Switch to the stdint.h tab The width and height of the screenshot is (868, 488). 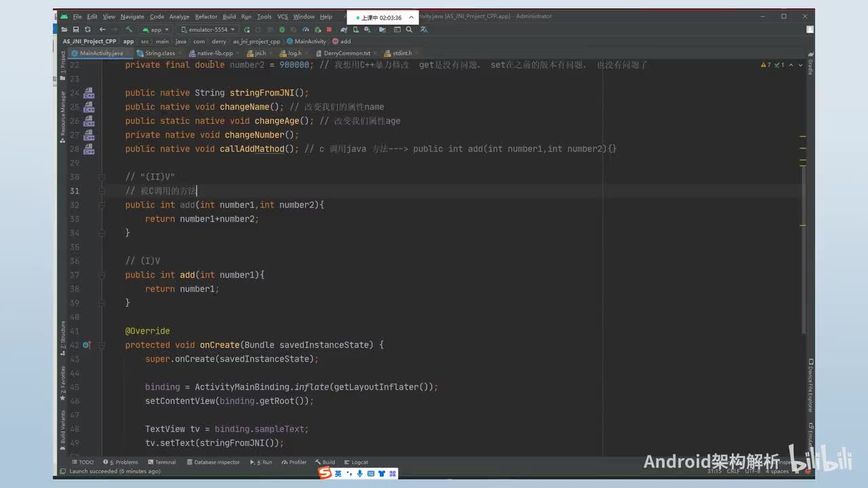tap(401, 53)
